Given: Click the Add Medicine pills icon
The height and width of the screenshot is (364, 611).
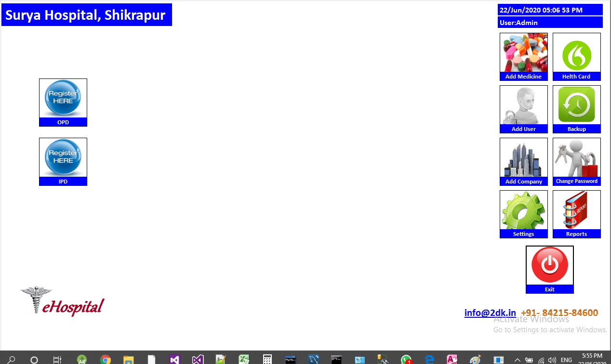Looking at the screenshot, I should [x=523, y=53].
